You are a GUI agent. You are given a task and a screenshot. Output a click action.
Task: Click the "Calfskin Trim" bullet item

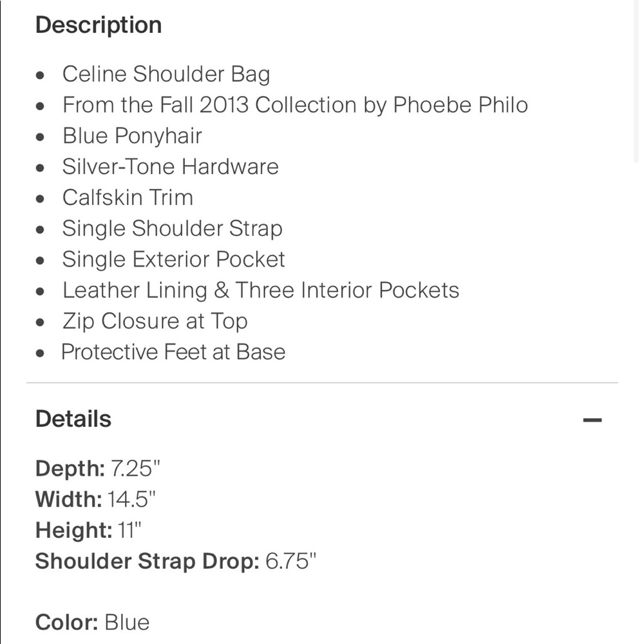pyautogui.click(x=128, y=198)
